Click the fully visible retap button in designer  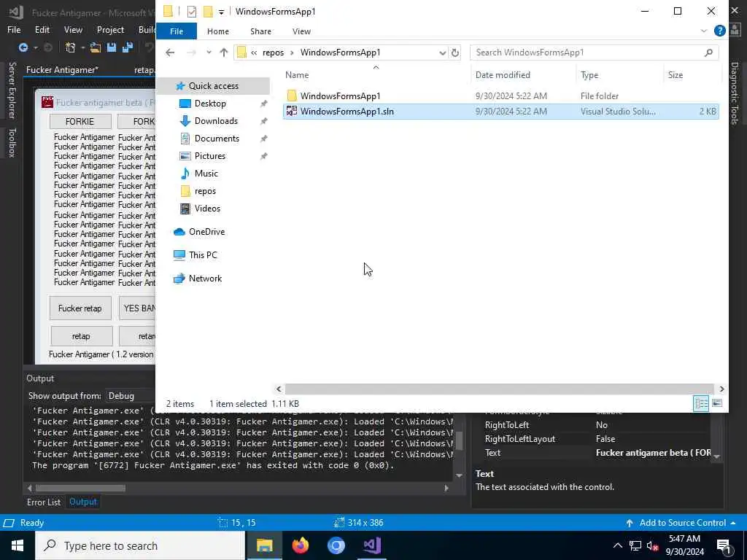pyautogui.click(x=82, y=336)
